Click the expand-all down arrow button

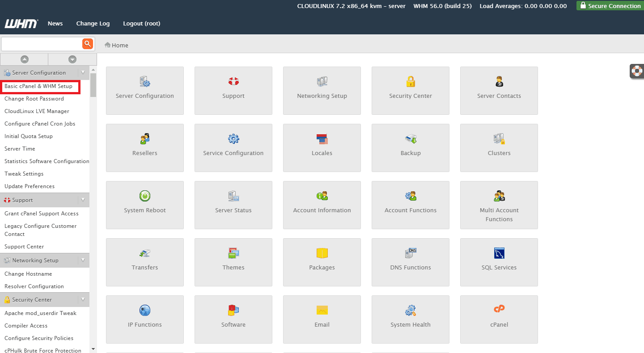click(x=72, y=59)
